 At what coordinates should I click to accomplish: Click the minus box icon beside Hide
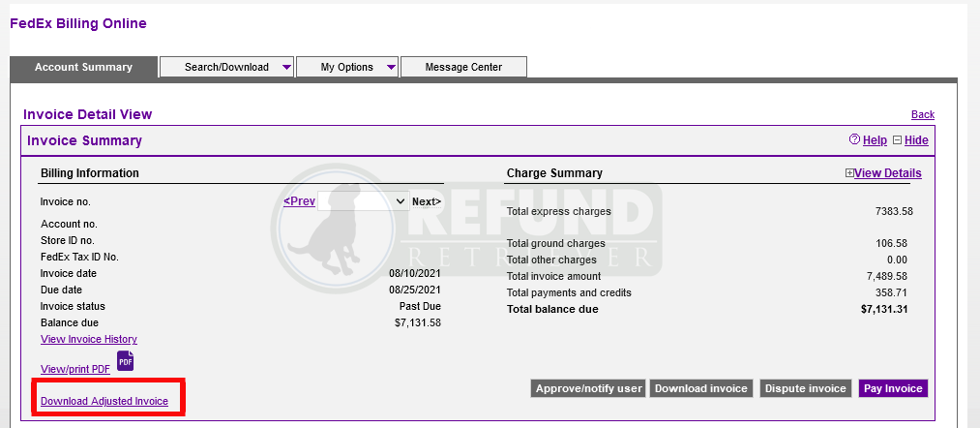coord(898,140)
